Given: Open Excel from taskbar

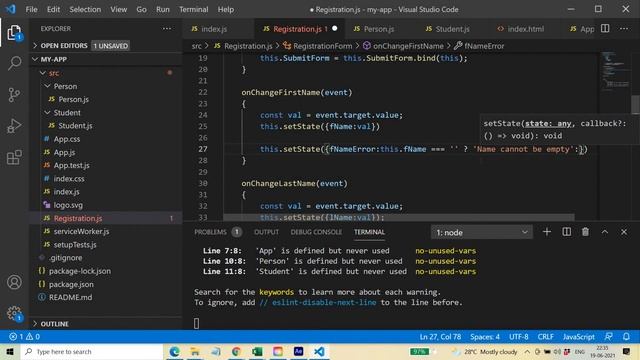Looking at the screenshot, I should (257, 351).
